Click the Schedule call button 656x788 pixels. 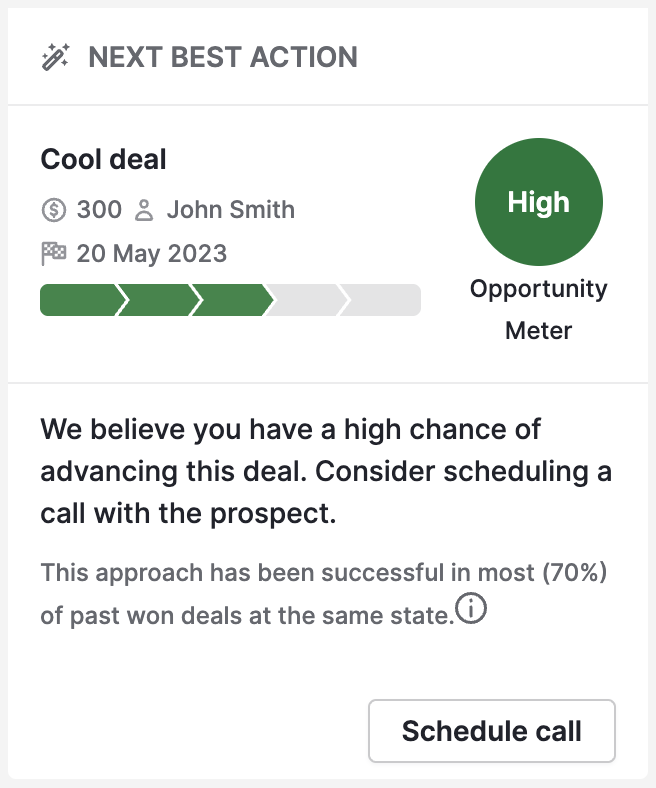point(492,731)
